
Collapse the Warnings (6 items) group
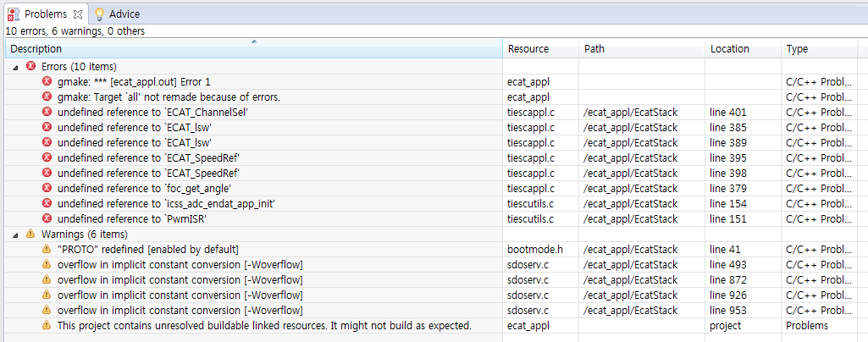coord(16,234)
